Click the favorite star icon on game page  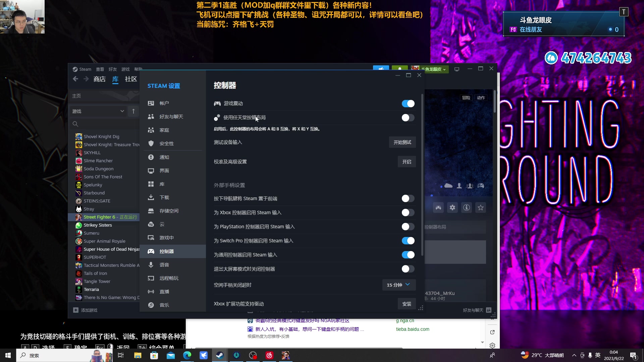pyautogui.click(x=481, y=207)
